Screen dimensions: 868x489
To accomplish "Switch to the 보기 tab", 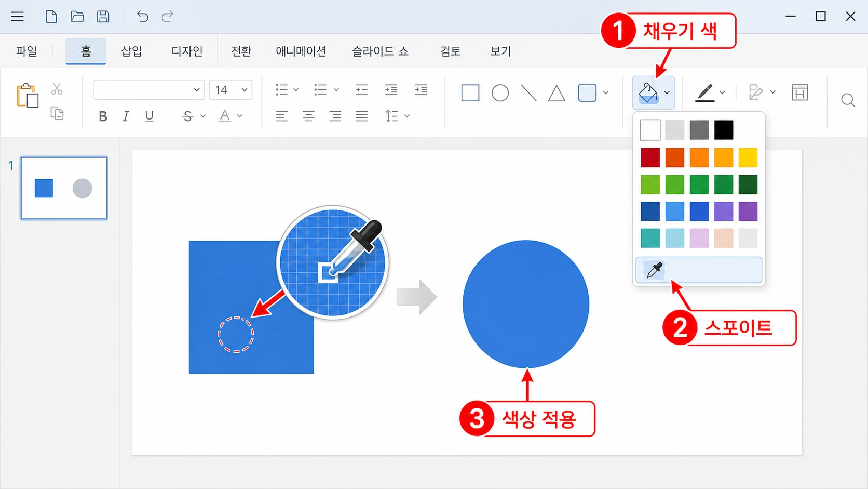I will tap(501, 51).
